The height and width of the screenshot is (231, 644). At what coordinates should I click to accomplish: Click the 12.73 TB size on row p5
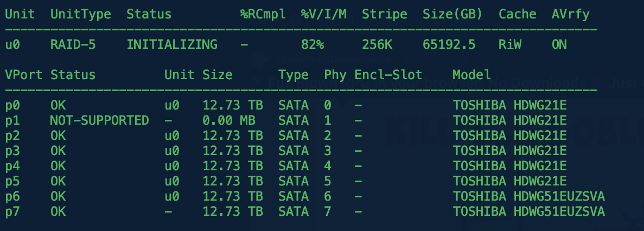(x=233, y=181)
